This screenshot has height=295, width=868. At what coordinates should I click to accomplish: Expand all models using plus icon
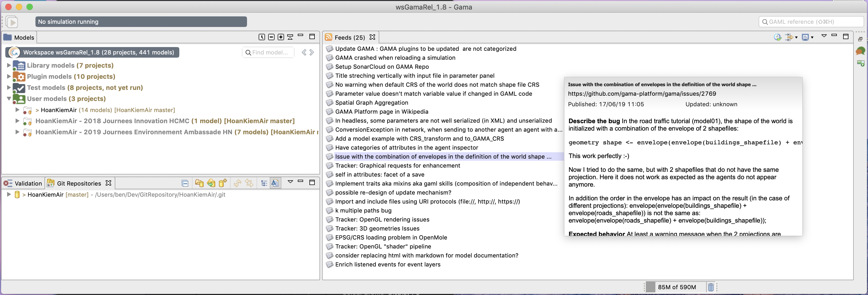[x=281, y=37]
